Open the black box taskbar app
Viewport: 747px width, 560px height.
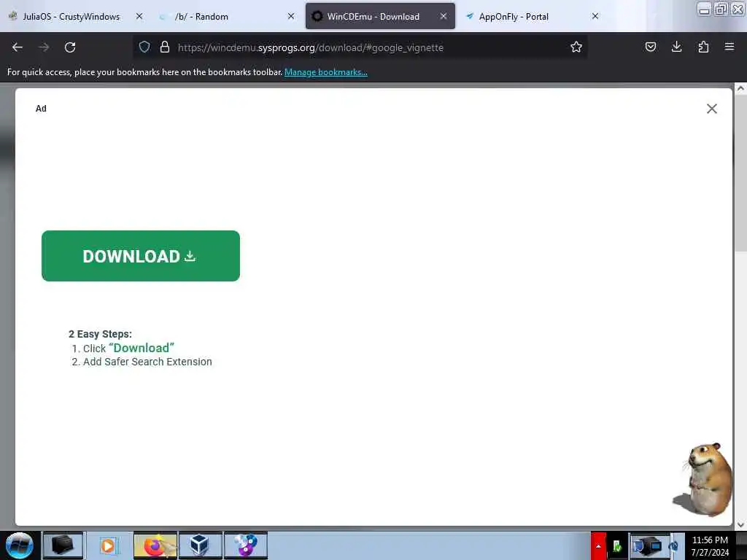63,545
